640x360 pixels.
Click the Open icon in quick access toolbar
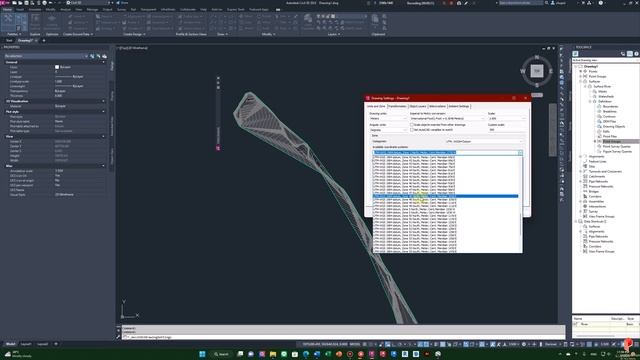coord(20,3)
